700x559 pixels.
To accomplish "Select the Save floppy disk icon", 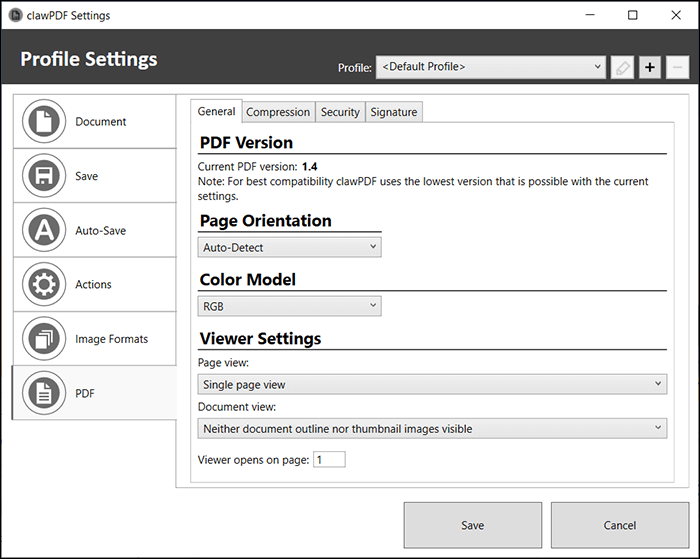I will click(x=43, y=176).
